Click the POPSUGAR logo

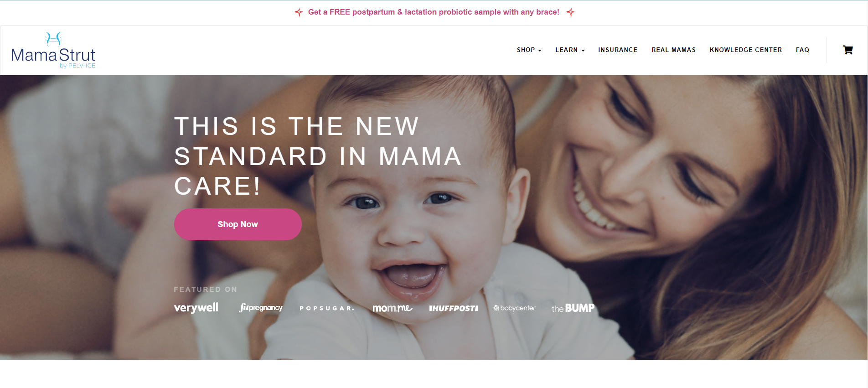click(x=326, y=308)
